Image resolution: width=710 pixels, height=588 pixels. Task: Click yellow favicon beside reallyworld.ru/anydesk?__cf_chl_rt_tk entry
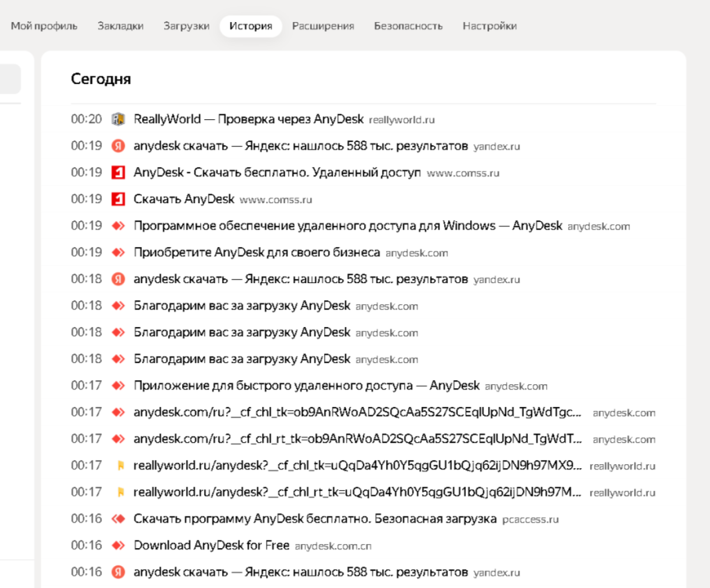121,492
